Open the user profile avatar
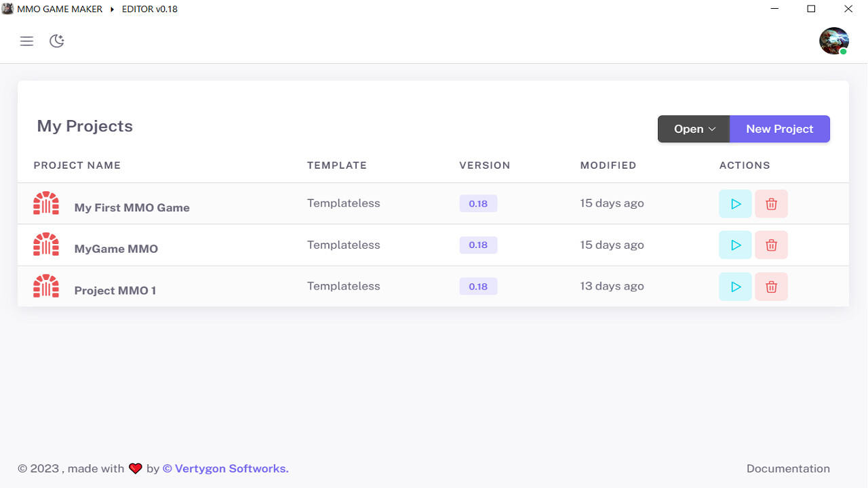Image resolution: width=868 pixels, height=488 pixels. [x=833, y=41]
